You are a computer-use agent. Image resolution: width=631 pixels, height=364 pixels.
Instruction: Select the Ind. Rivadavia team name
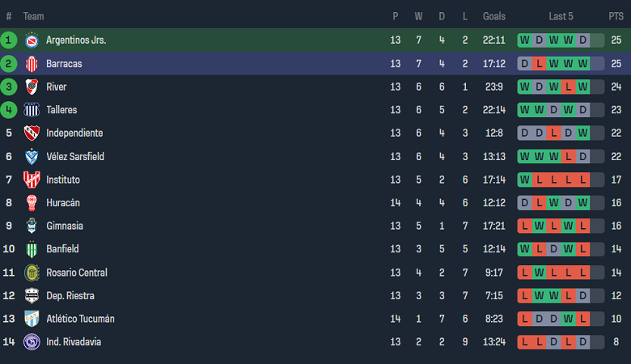point(74,342)
